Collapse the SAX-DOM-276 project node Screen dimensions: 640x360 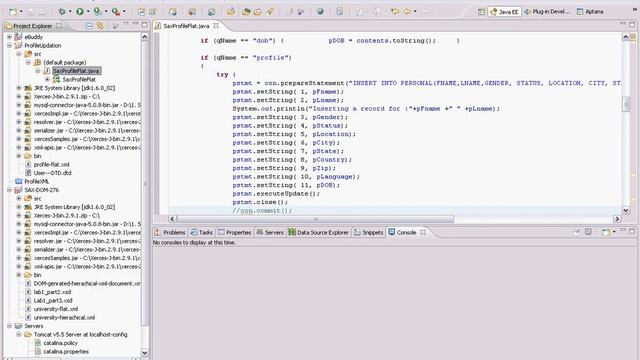[9, 190]
